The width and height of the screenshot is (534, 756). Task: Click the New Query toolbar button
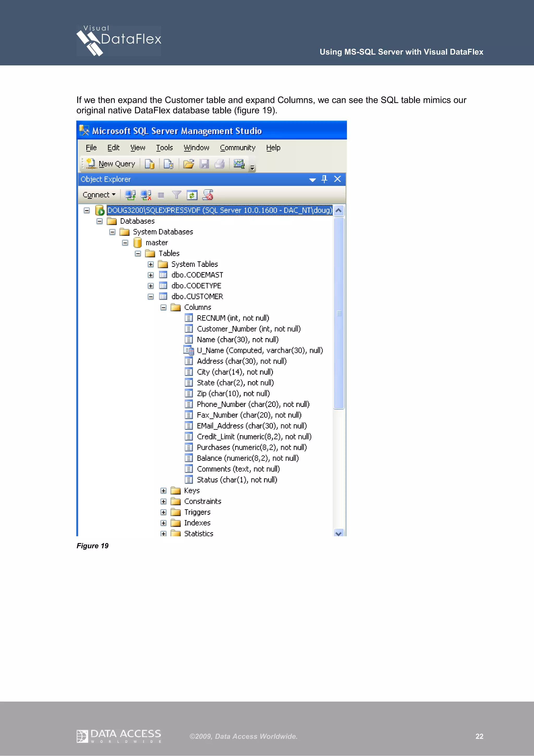(111, 164)
